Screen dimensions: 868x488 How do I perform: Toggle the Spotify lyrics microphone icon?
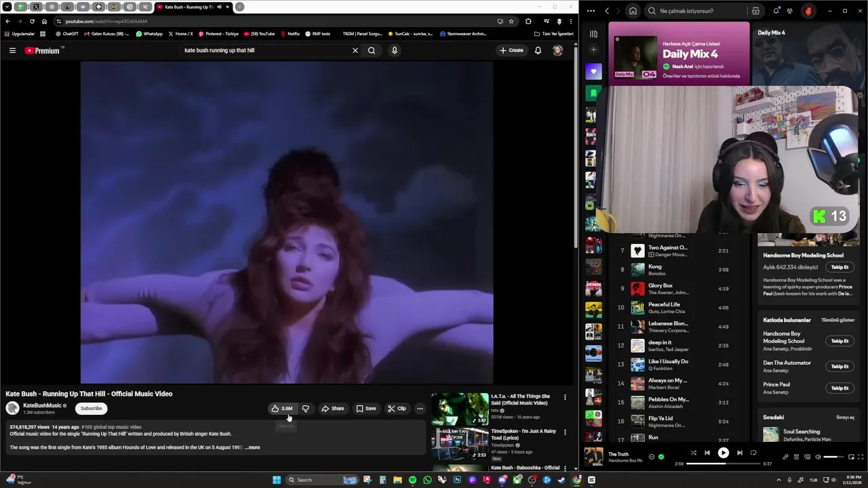click(785, 457)
